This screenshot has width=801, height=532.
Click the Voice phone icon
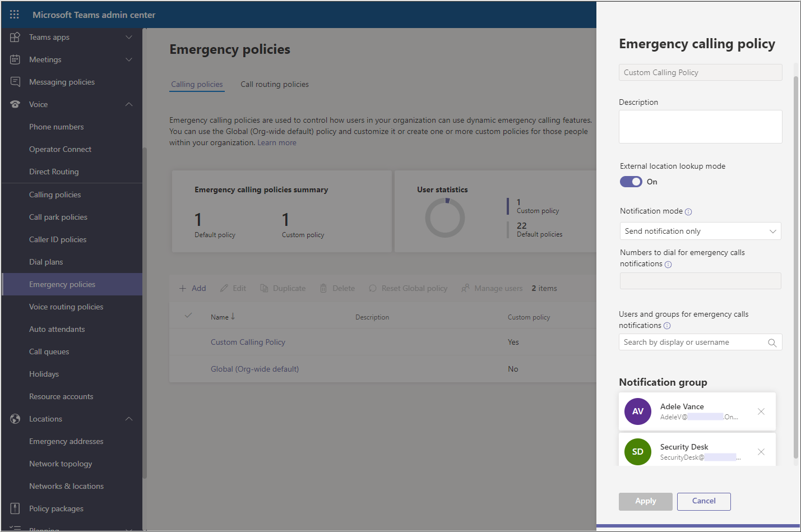click(x=15, y=104)
